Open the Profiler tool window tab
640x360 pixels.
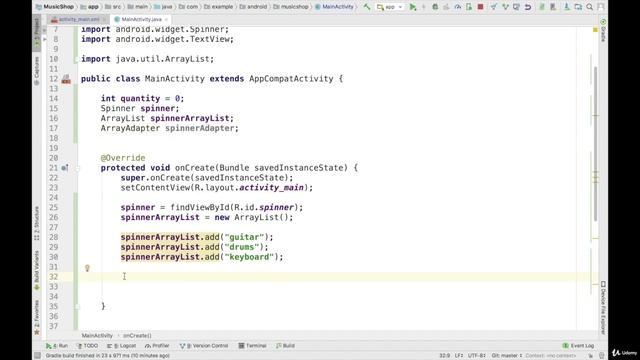pos(157,346)
